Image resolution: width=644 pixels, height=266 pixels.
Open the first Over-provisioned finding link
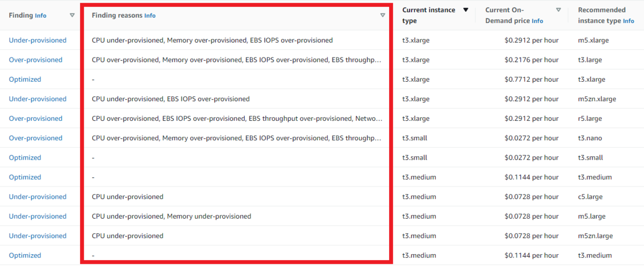pos(35,60)
